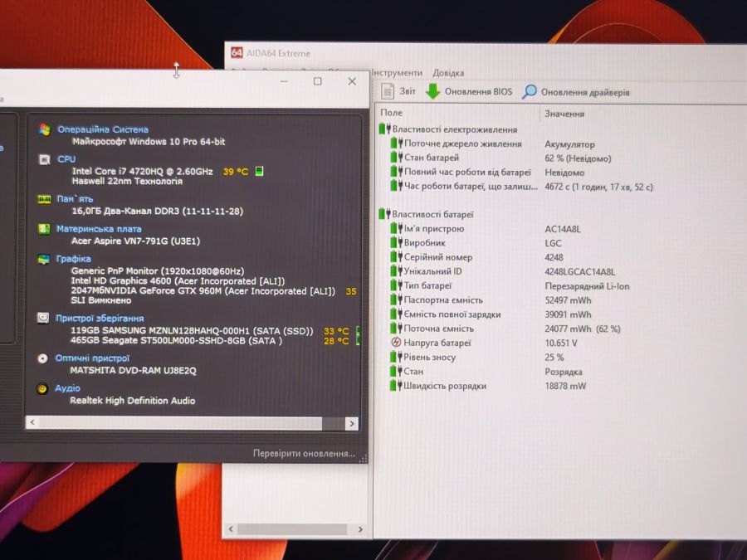Click Speccy horizontal scrollbar left arrow
The image size is (747, 560).
click(x=32, y=422)
